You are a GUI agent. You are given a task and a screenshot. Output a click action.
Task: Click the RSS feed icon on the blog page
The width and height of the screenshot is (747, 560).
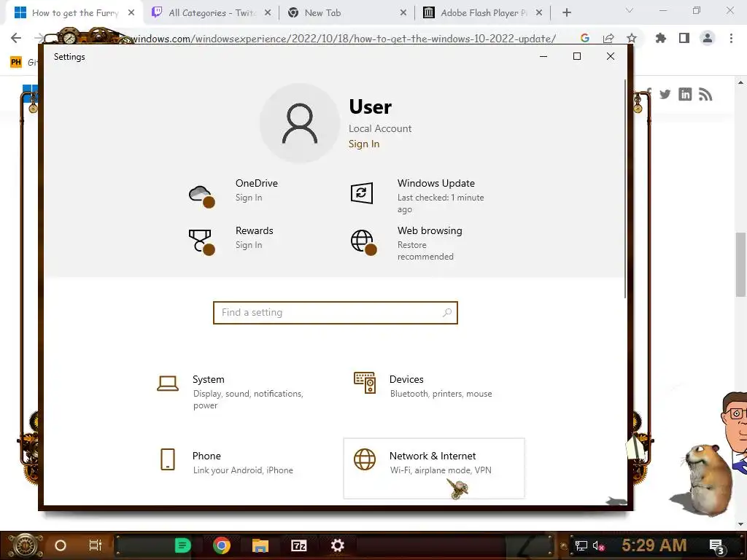(x=705, y=94)
